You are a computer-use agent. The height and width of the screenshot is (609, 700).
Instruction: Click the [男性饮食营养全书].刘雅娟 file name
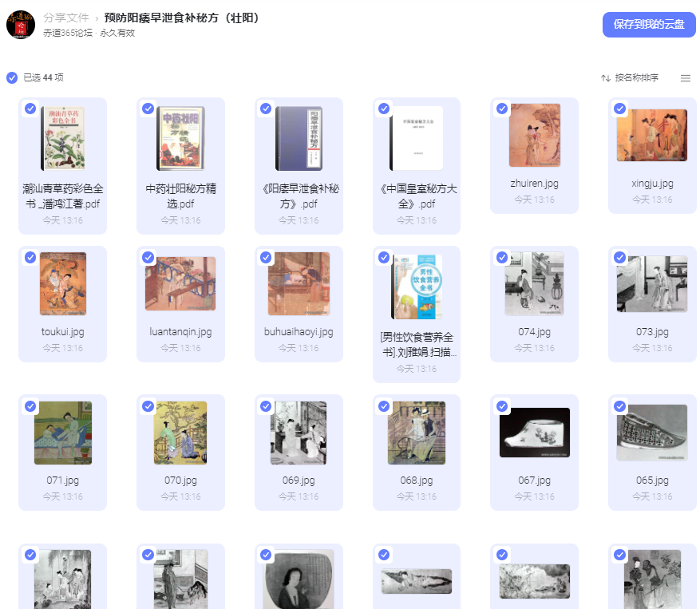(x=417, y=345)
